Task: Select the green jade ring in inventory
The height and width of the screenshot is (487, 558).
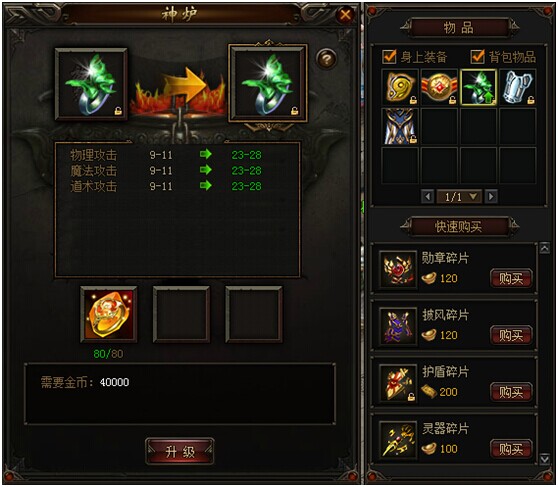Action: coord(478,87)
